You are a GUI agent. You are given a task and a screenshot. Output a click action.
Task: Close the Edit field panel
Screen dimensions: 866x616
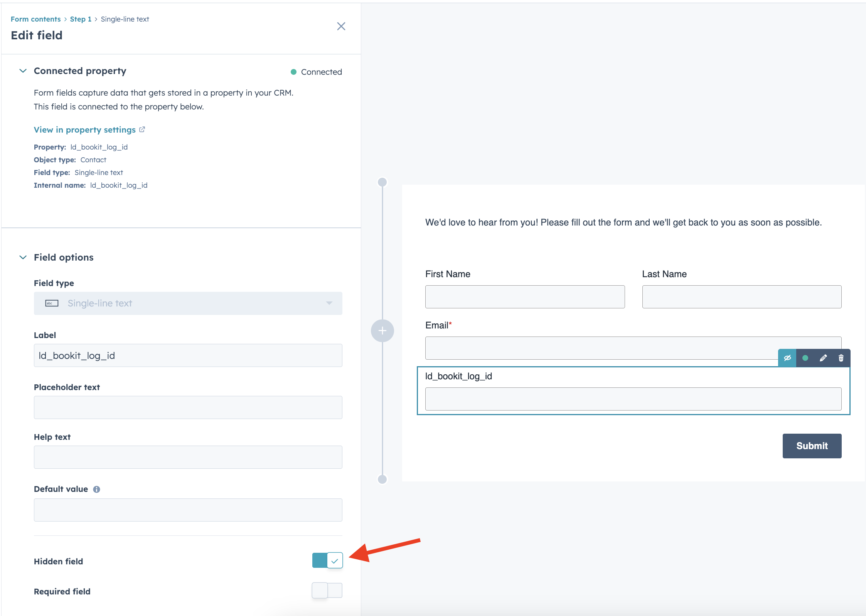click(x=341, y=26)
